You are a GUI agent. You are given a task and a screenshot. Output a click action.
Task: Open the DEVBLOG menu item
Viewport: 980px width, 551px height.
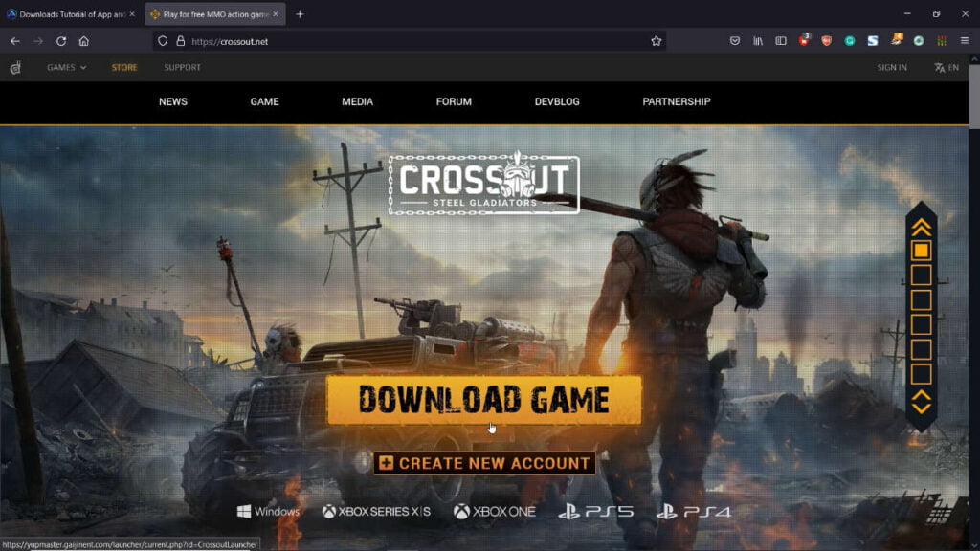point(557,101)
